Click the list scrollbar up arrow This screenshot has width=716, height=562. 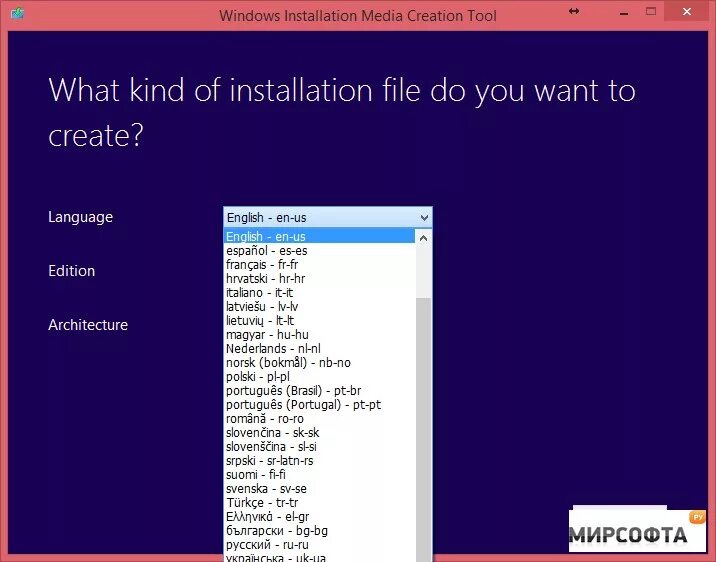click(x=423, y=238)
